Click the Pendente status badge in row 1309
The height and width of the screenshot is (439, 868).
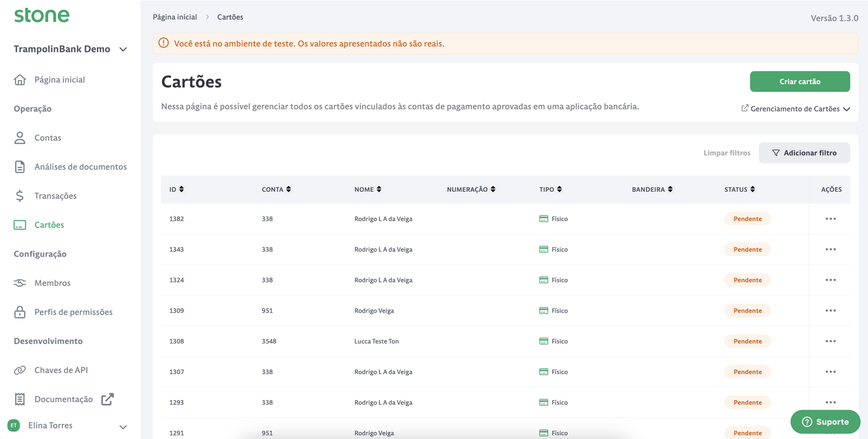pyautogui.click(x=748, y=311)
